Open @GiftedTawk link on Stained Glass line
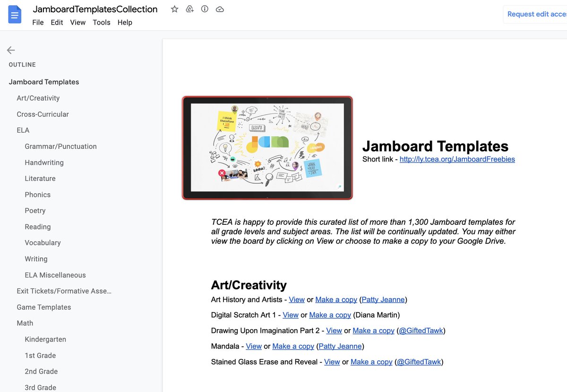The height and width of the screenshot is (392, 567). point(419,362)
